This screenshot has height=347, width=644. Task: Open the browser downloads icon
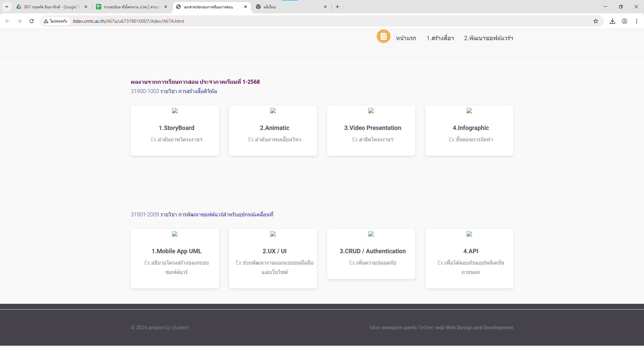pos(612,21)
